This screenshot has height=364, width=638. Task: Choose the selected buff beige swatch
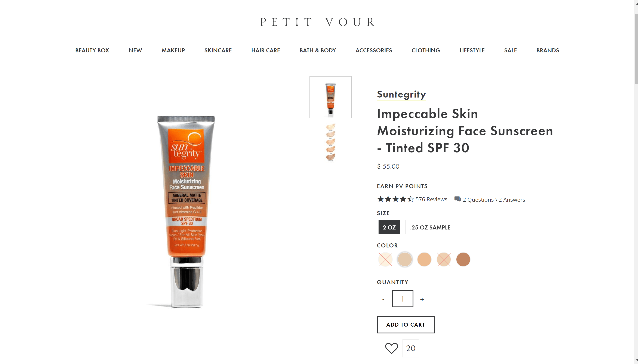click(405, 259)
